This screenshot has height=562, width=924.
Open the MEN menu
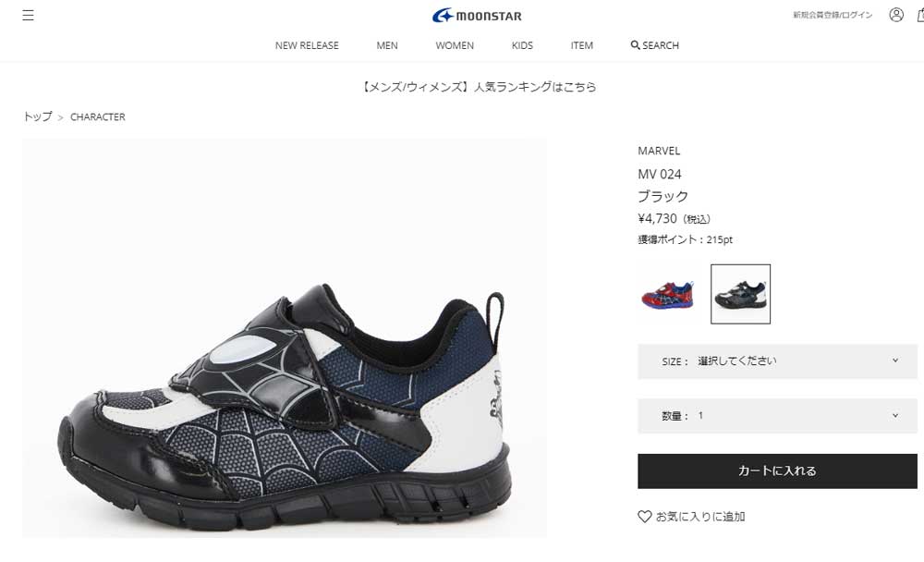(386, 45)
